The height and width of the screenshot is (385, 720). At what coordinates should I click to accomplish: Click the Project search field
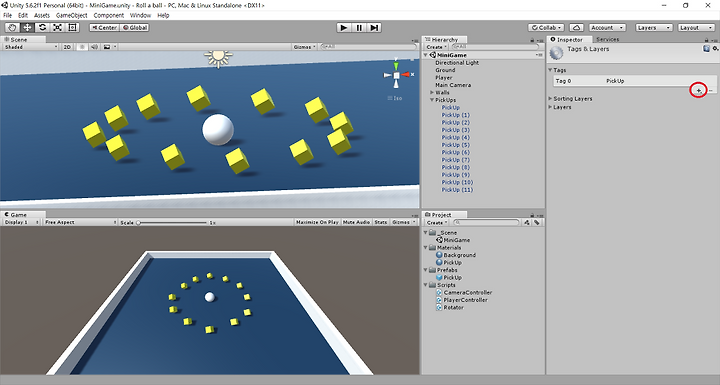click(486, 222)
